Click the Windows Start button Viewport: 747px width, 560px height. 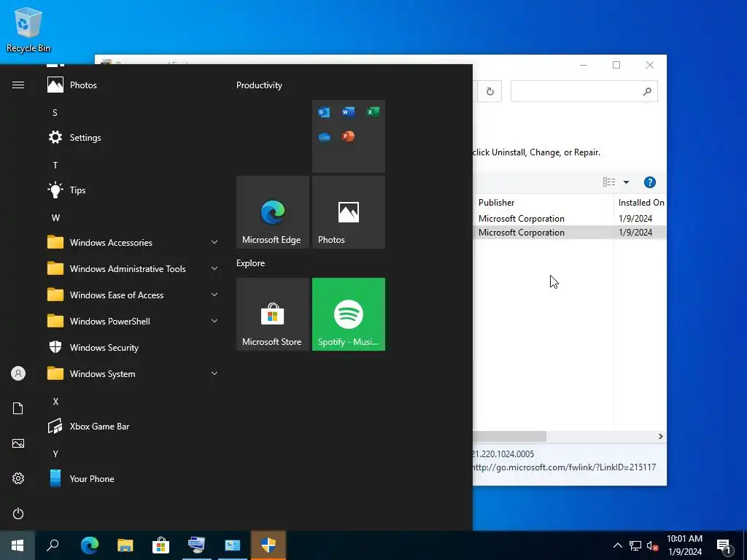[x=18, y=545]
